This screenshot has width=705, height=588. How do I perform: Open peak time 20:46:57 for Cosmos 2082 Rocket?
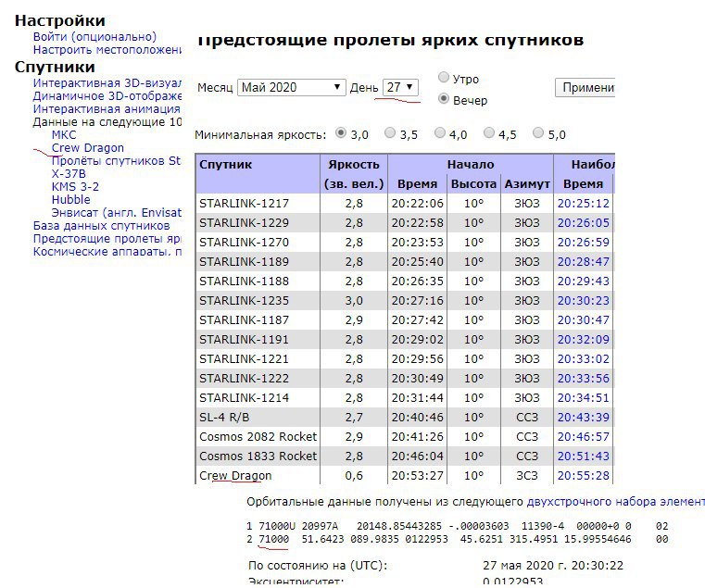[583, 436]
